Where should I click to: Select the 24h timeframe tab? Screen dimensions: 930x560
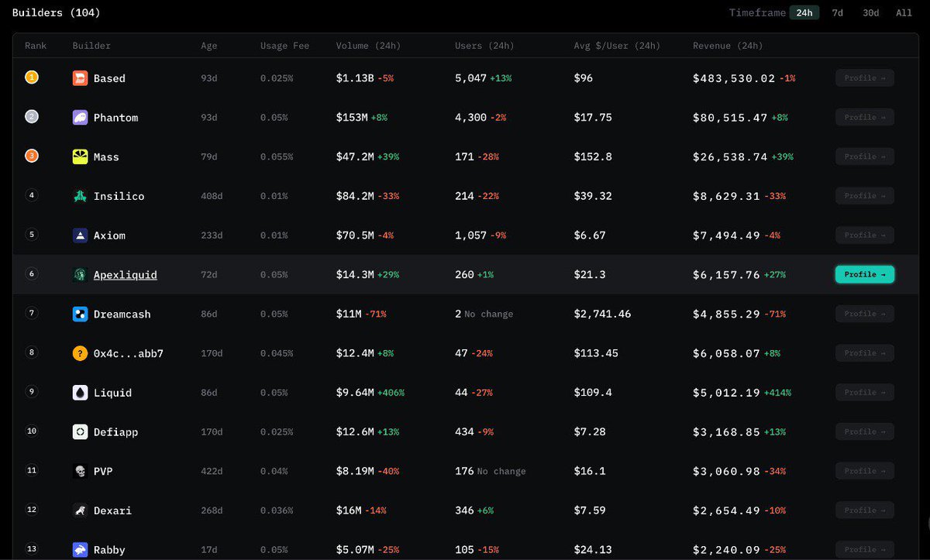pos(804,13)
